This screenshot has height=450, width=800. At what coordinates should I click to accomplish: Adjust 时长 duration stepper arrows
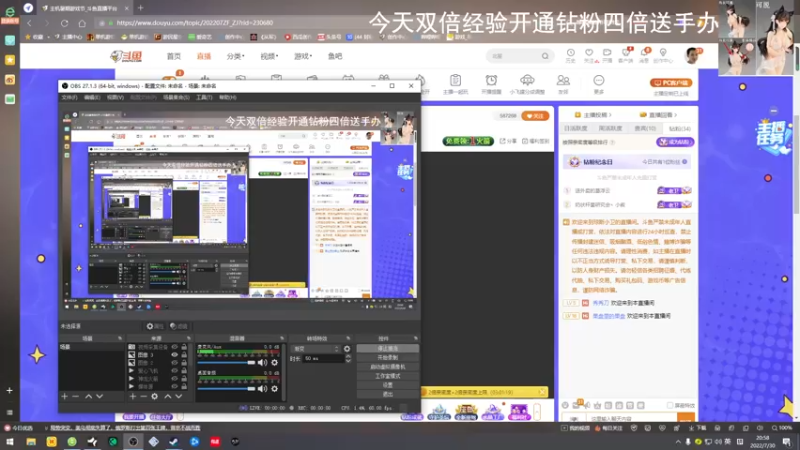348,359
